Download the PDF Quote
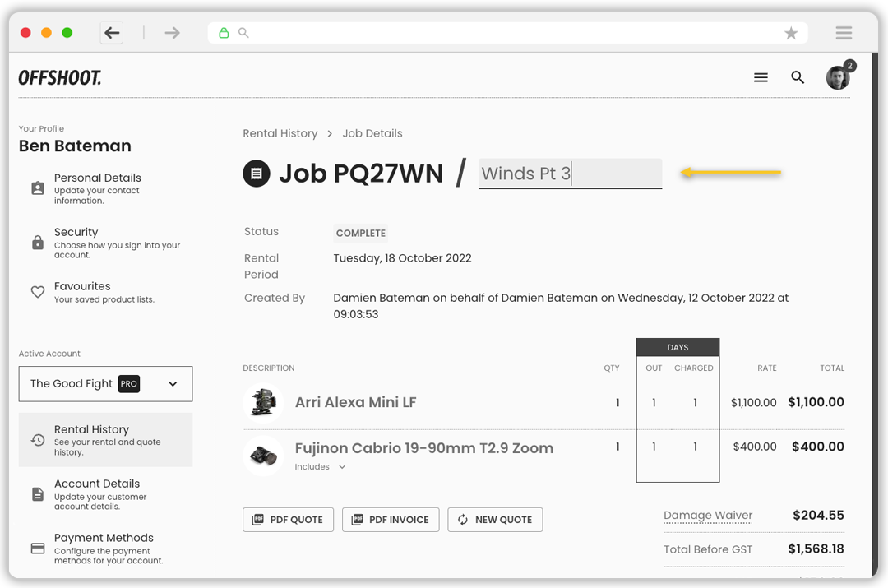Screen dimensions: 888x588 (x=289, y=520)
